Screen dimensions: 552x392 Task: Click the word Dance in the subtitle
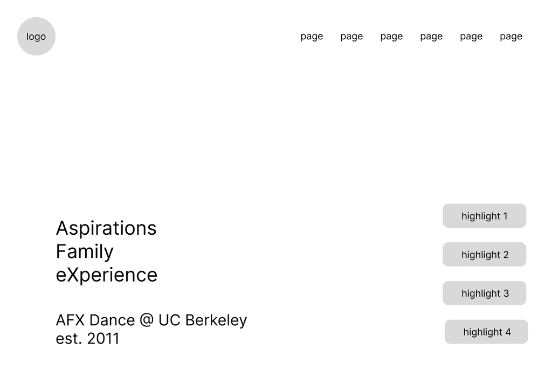pos(112,320)
